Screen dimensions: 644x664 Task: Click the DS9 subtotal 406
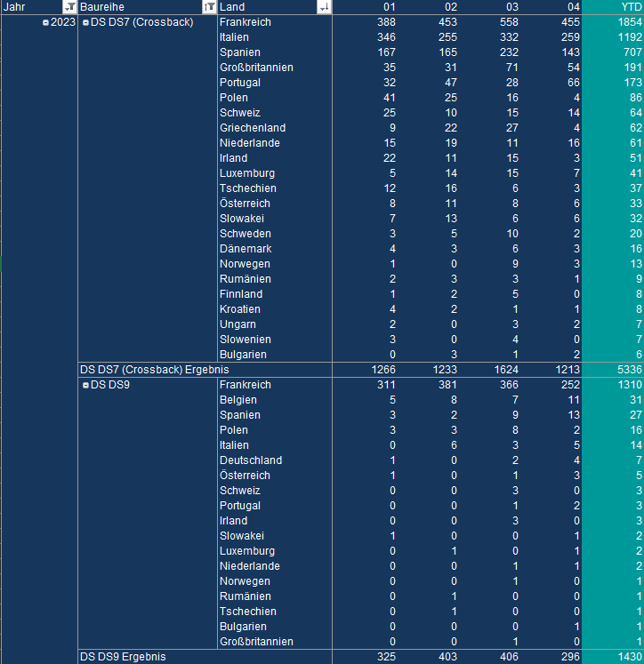tap(510, 657)
